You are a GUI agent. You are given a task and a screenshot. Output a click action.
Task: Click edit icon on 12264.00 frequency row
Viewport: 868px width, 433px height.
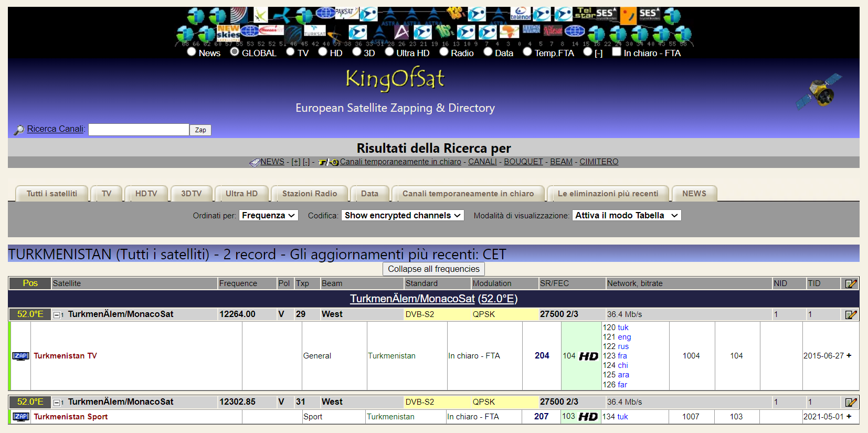pyautogui.click(x=851, y=314)
